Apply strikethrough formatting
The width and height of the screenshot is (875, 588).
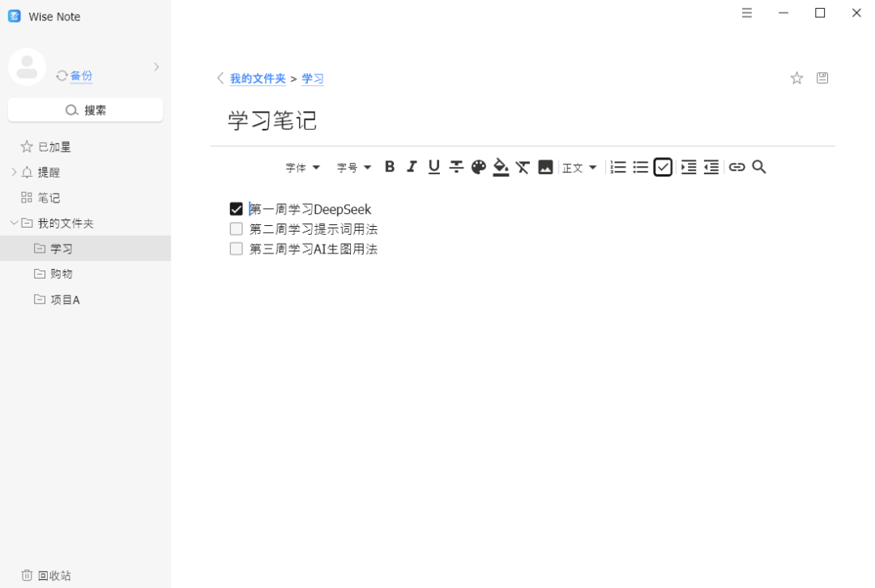456,167
